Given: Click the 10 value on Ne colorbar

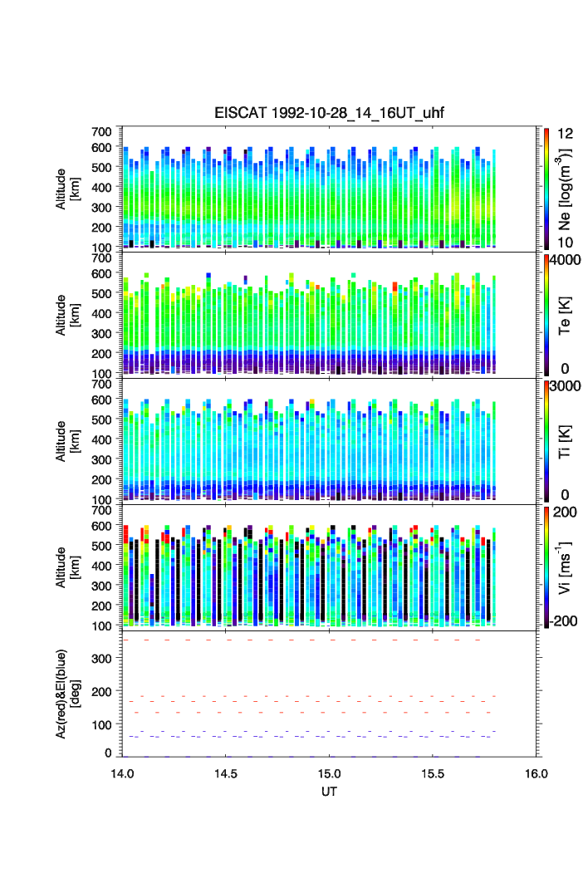Looking at the screenshot, I should pos(565,243).
